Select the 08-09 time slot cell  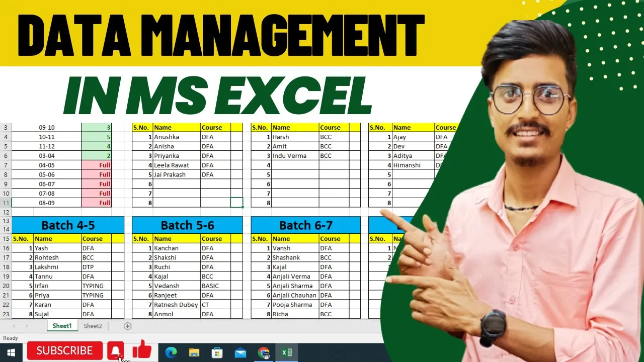click(x=46, y=203)
